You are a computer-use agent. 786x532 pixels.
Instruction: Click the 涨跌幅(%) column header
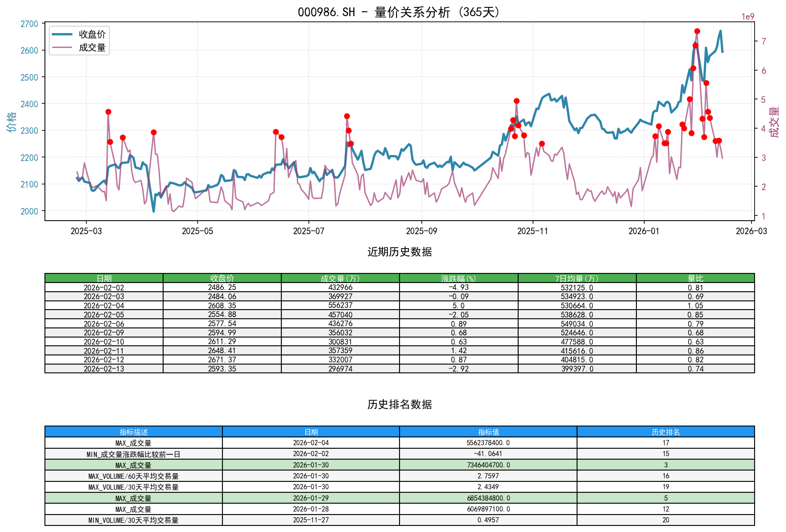pos(458,277)
